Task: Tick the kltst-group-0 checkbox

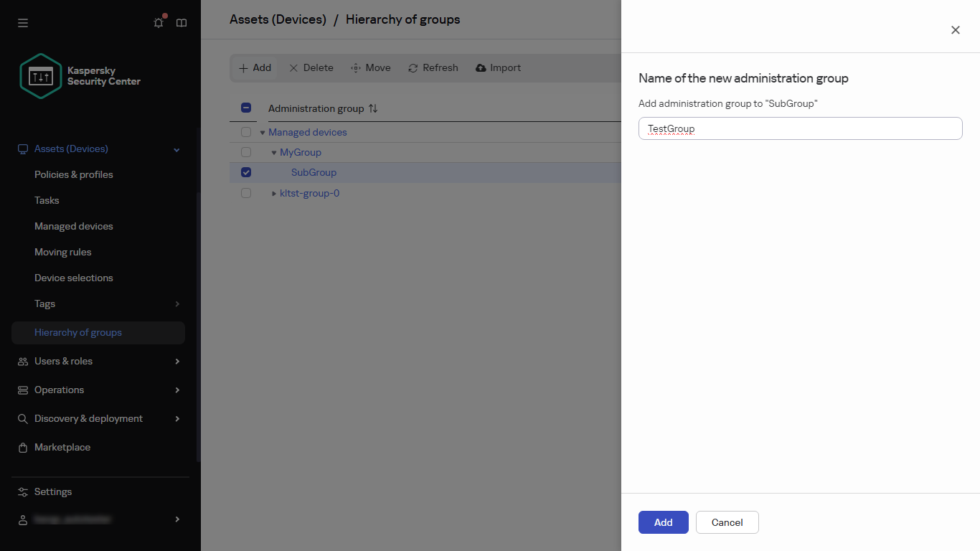Action: coord(246,193)
